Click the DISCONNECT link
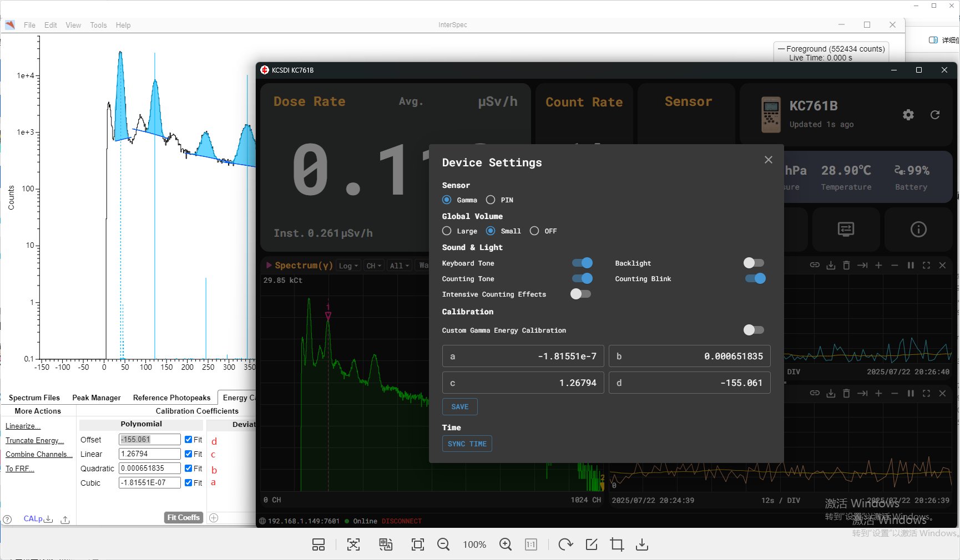This screenshot has width=960, height=560. click(402, 521)
